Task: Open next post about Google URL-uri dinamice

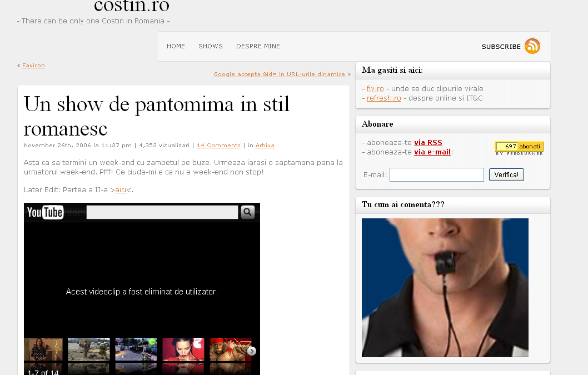Action: pyautogui.click(x=279, y=74)
